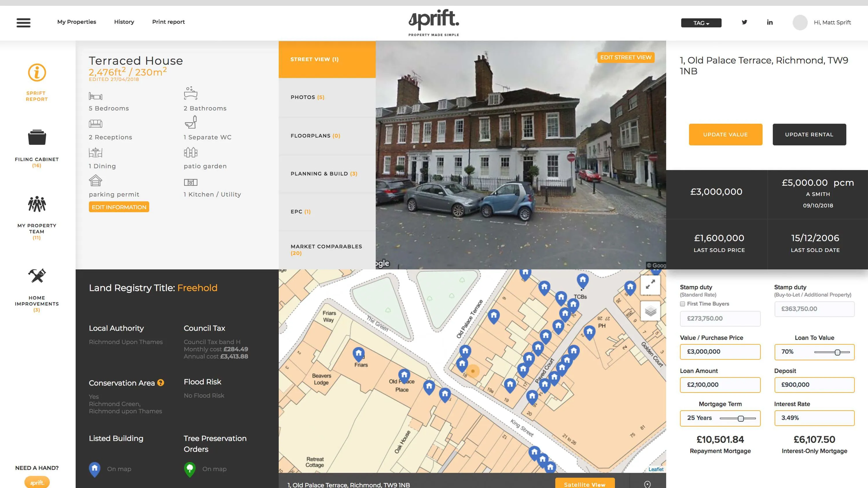Click the Listed Building blue map pin
The image size is (868, 488).
coord(95,469)
